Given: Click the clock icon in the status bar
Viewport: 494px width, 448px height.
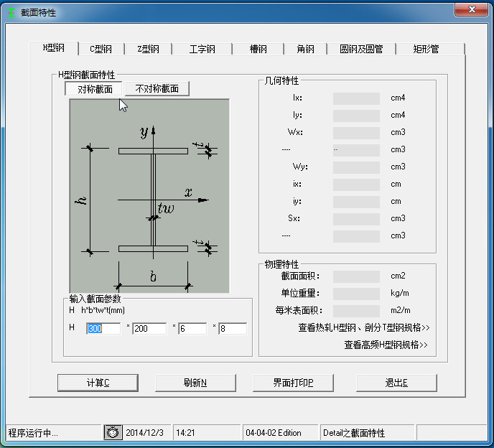Looking at the screenshot, I should pyautogui.click(x=113, y=432).
